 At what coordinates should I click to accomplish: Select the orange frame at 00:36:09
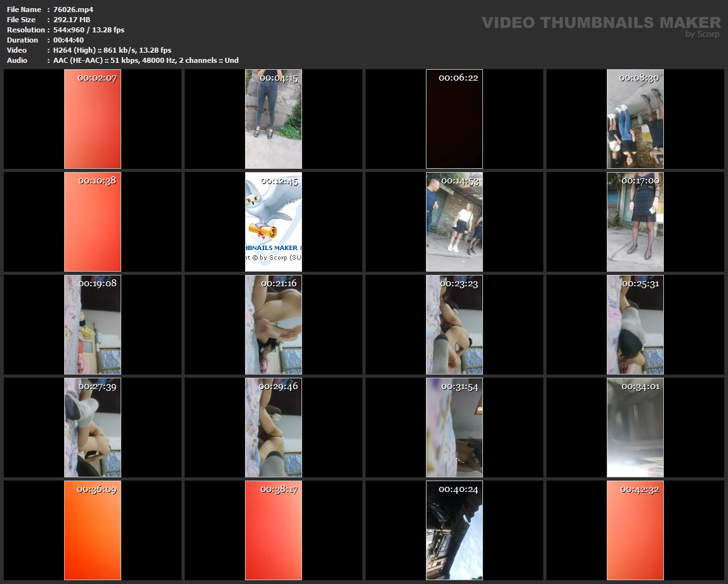tap(93, 530)
